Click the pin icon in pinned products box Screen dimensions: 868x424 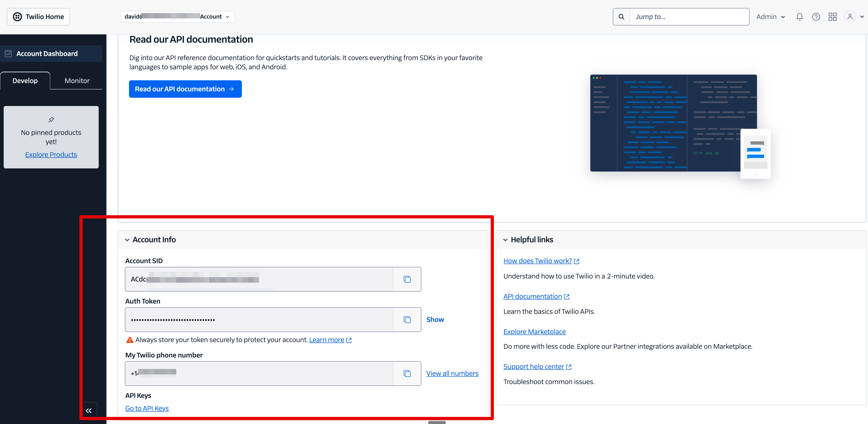[x=51, y=120]
